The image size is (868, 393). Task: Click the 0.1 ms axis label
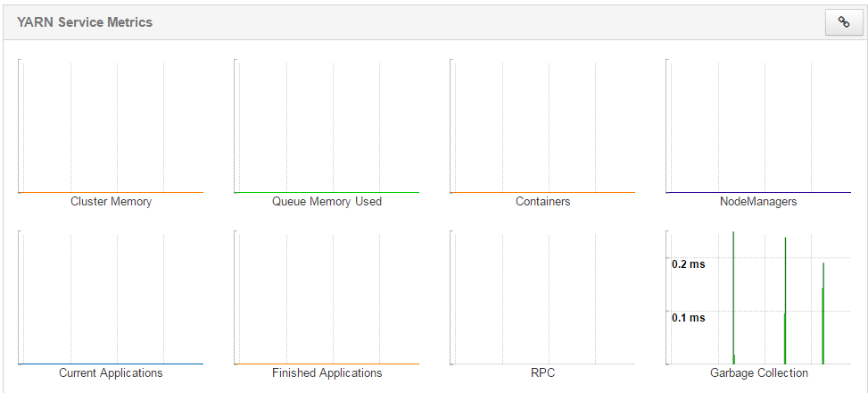click(x=689, y=318)
